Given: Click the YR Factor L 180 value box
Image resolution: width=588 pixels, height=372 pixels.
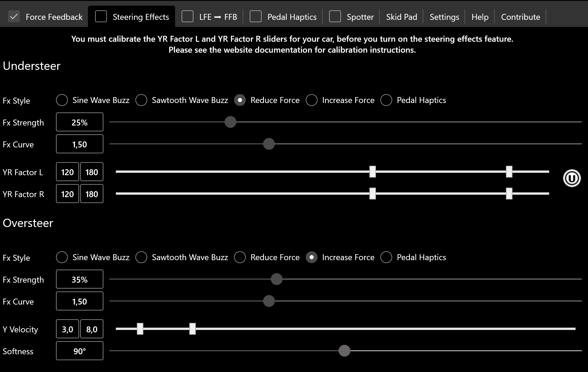Looking at the screenshot, I should click(92, 172).
